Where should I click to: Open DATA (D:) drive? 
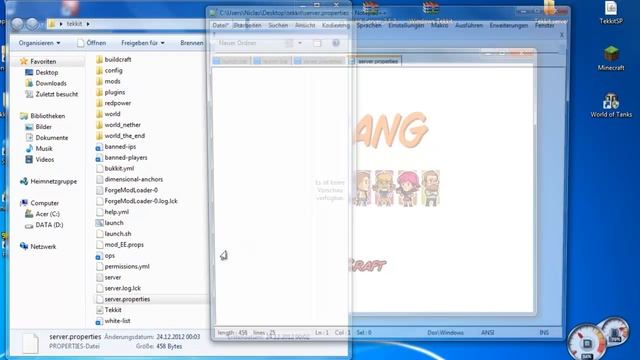tap(44, 225)
